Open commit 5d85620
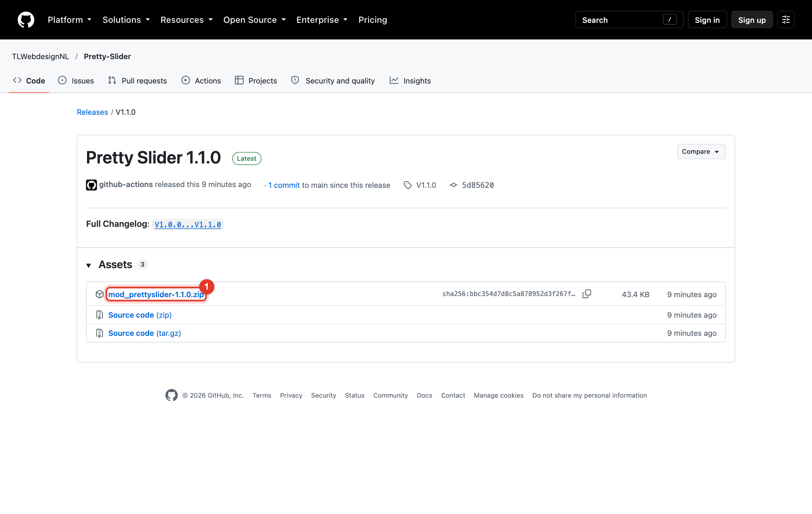Image resolution: width=812 pixels, height=514 pixels. [x=478, y=185]
